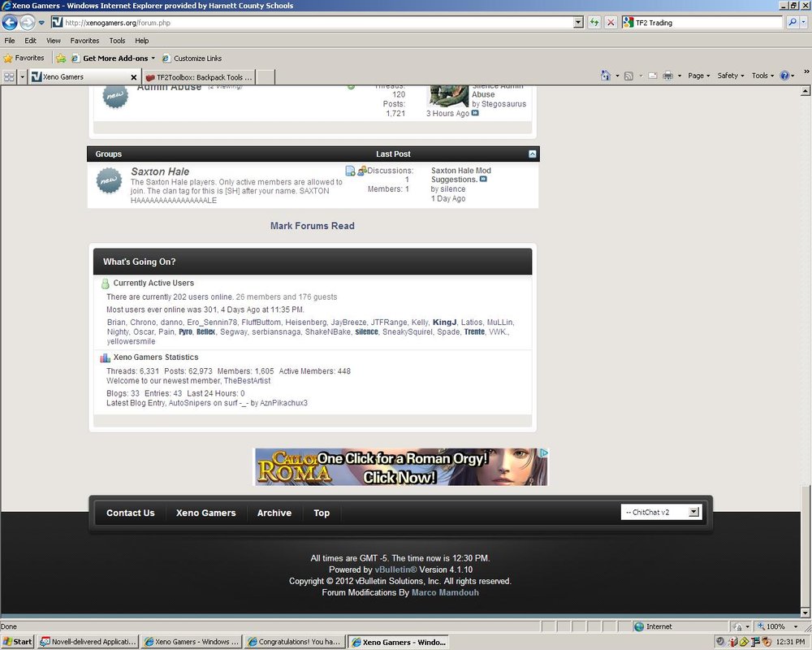This screenshot has height=650, width=812.
Task: Switch to TF2Toolbox Backpack Tools tab
Action: [x=198, y=77]
